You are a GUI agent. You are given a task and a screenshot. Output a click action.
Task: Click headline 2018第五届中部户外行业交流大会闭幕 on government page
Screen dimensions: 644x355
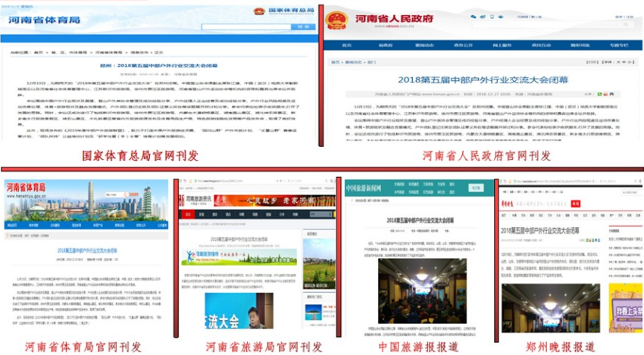tap(483, 79)
